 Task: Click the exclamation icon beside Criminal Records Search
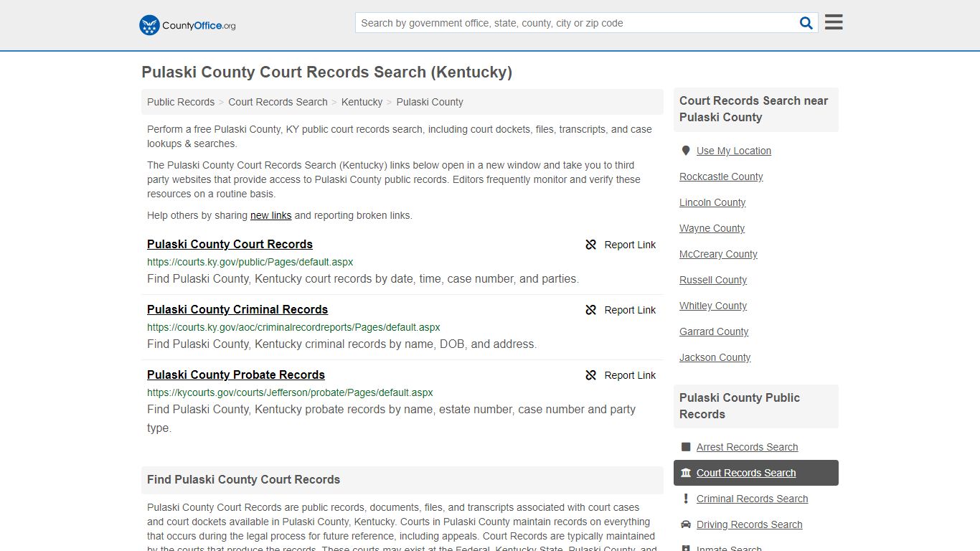686,499
